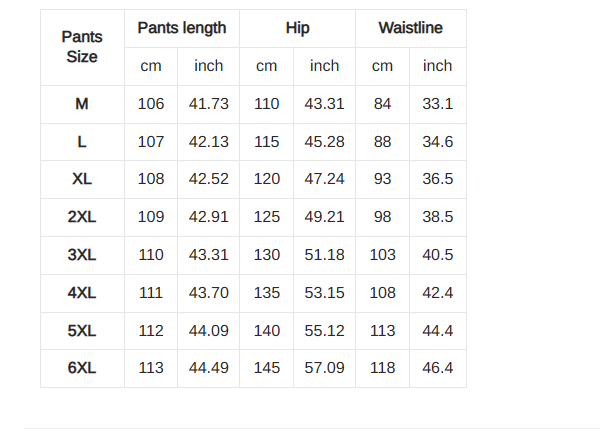Image resolution: width=600 pixels, height=445 pixels.
Task: Click the 2XL size row label
Action: pyautogui.click(x=82, y=217)
